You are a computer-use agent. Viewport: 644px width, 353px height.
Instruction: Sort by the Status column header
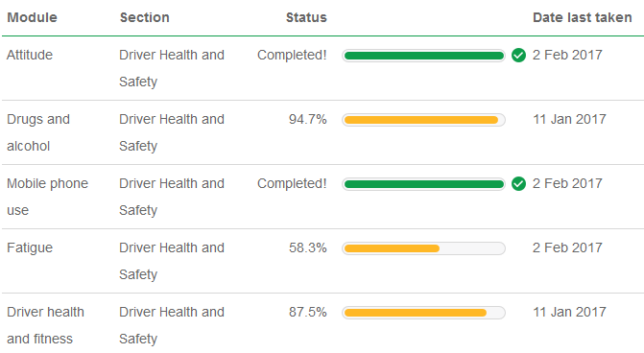(x=306, y=17)
